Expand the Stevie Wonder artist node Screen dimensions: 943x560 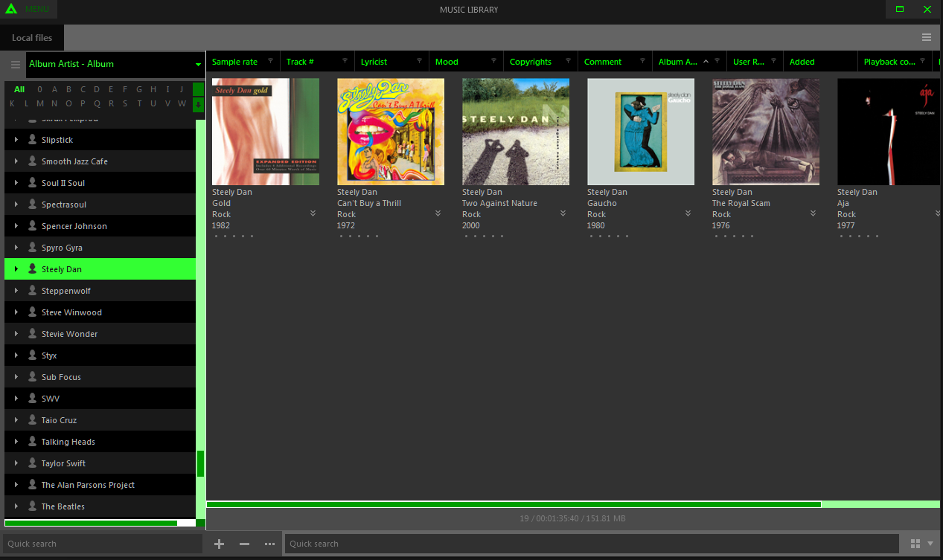16,334
